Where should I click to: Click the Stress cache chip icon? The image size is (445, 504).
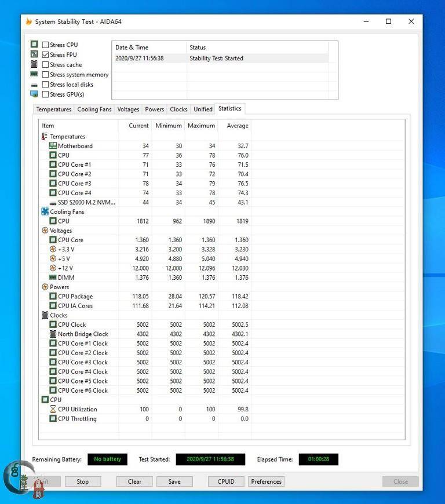click(34, 64)
